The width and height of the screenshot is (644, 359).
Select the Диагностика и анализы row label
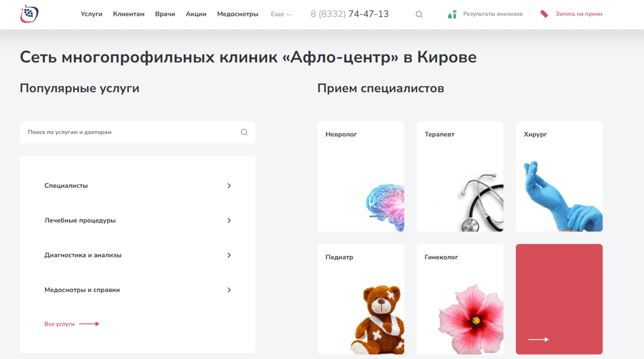click(x=83, y=255)
